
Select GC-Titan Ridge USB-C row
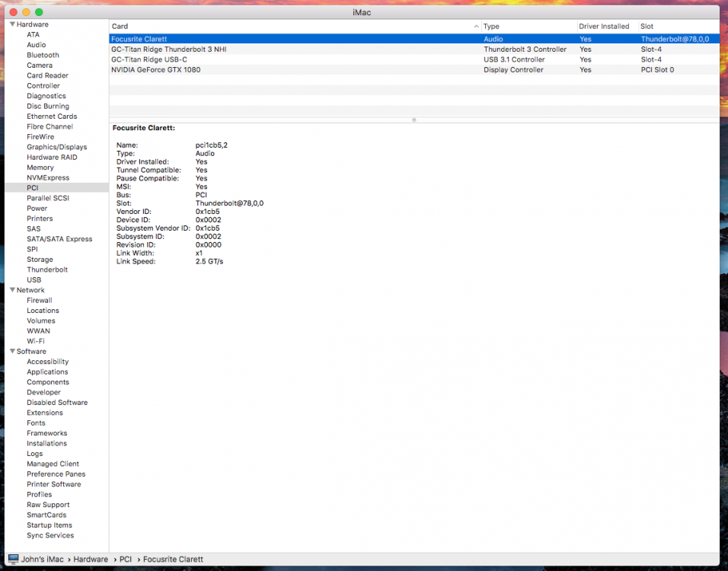click(x=414, y=59)
